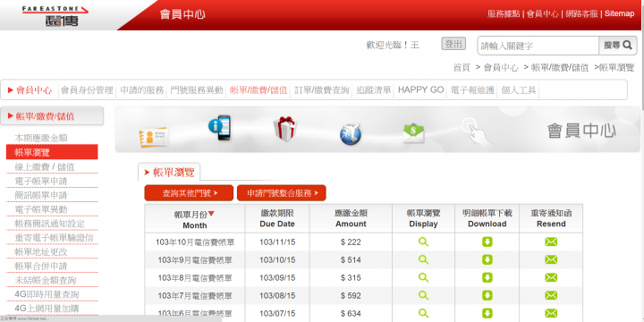Click the FarEasTone logo
The height and width of the screenshot is (322, 644).
pyautogui.click(x=55, y=15)
